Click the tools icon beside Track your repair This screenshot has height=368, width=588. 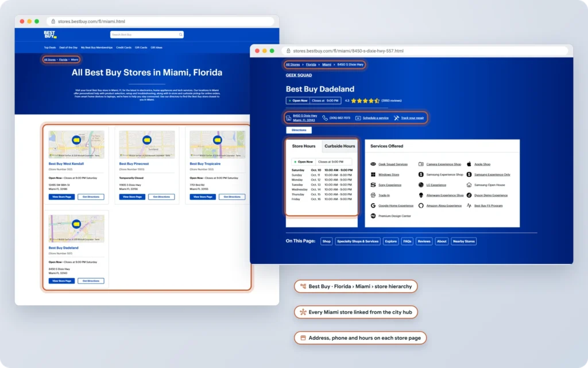(x=396, y=118)
